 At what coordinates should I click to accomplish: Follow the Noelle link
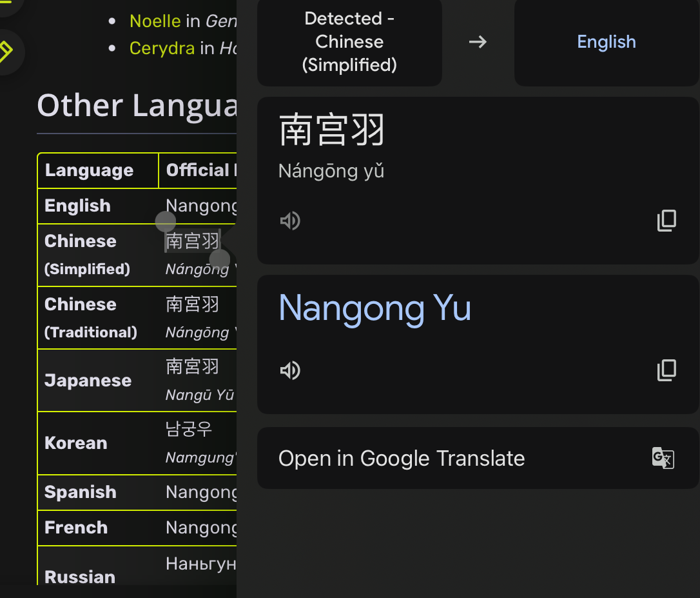pyautogui.click(x=155, y=21)
